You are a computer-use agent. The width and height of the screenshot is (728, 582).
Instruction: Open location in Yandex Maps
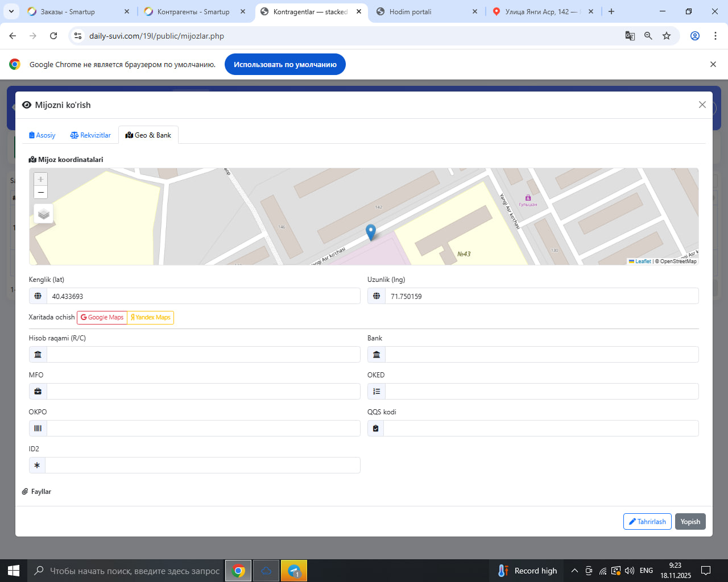tap(151, 317)
